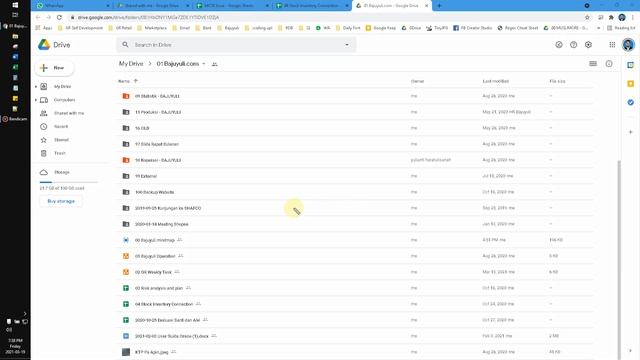Open a new browser tab

tap(439, 6)
